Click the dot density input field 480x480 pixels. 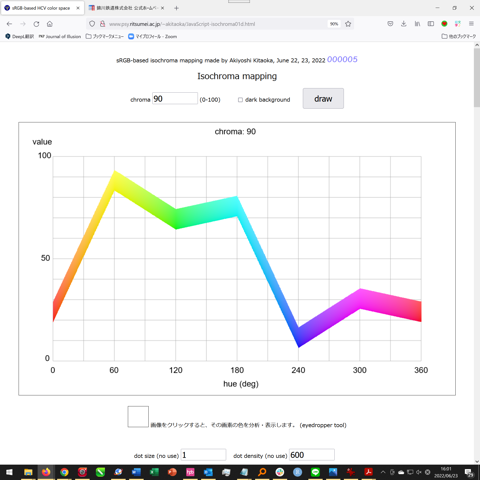311,455
